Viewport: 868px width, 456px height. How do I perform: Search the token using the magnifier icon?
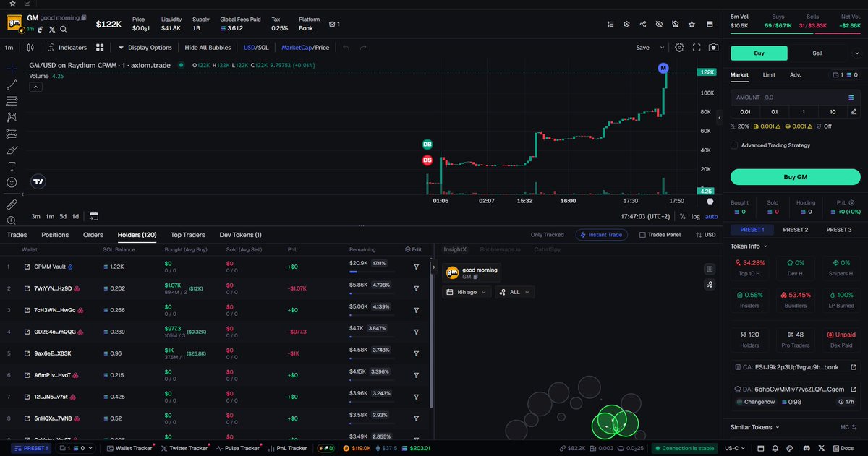64,30
